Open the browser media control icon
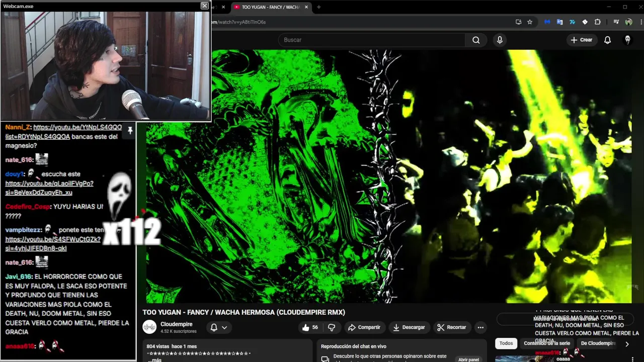 pos(616,22)
